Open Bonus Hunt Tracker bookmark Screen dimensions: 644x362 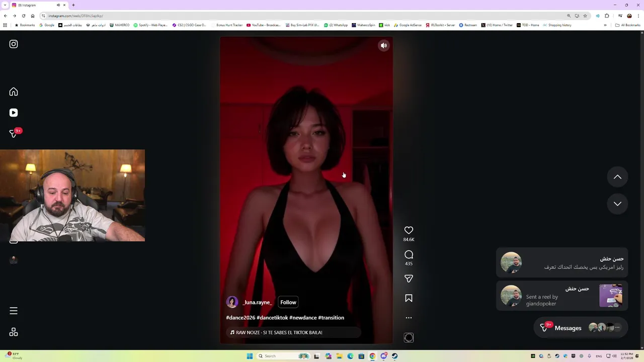coord(227,25)
